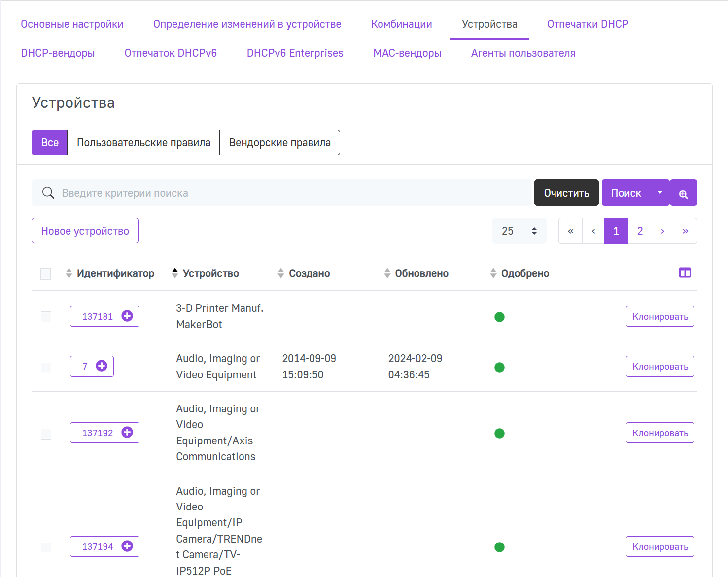Open column chooser icon in table header
Image resolution: width=728 pixels, height=577 pixels.
click(x=685, y=273)
